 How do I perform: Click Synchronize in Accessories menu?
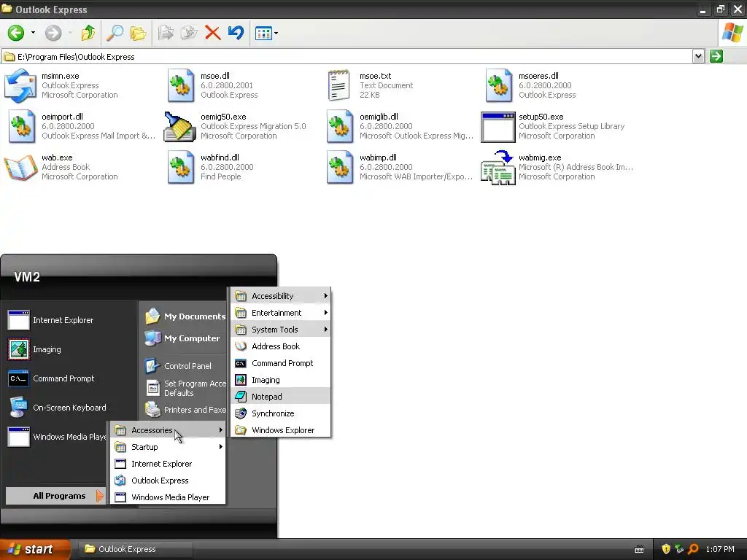[281, 413]
